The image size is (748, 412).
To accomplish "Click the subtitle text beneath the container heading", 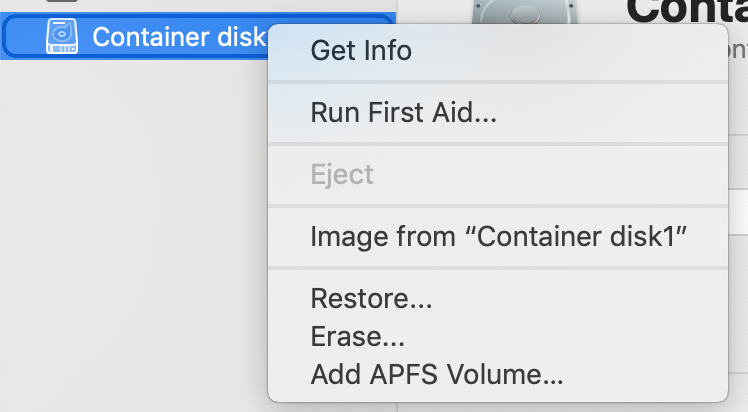I will coord(738,62).
